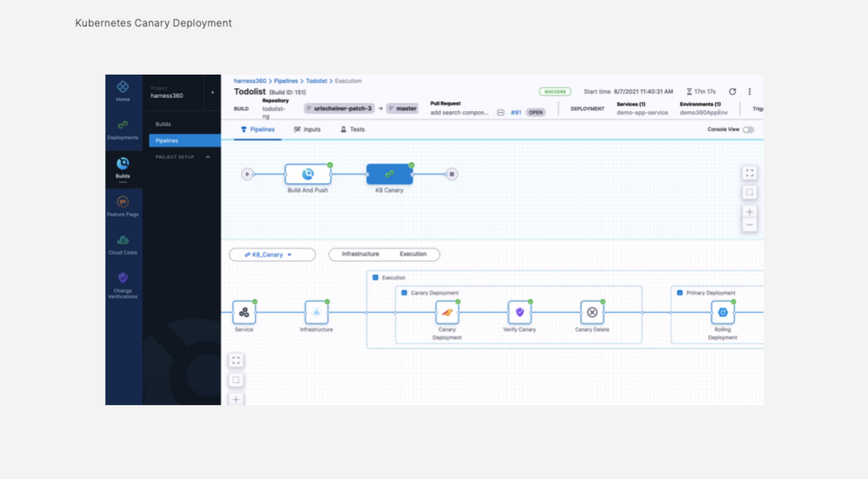The width and height of the screenshot is (868, 479).
Task: Collapse the Execution group checkbox
Action: 376,277
